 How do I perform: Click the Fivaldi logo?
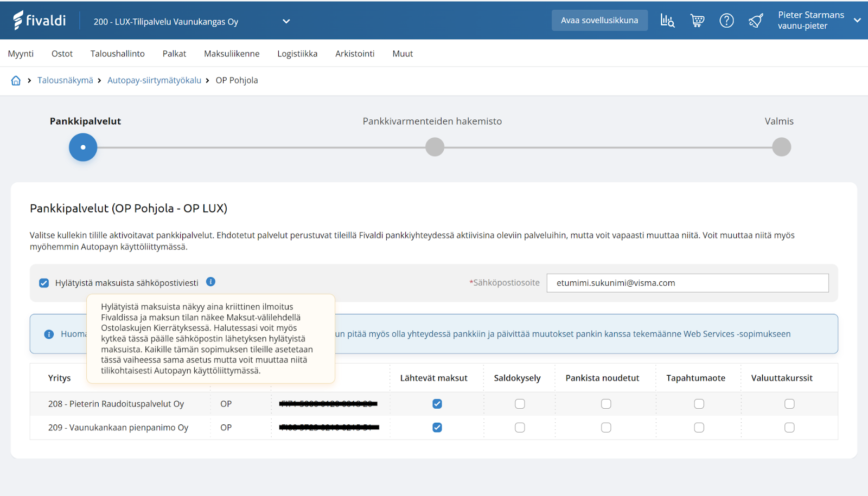39,21
